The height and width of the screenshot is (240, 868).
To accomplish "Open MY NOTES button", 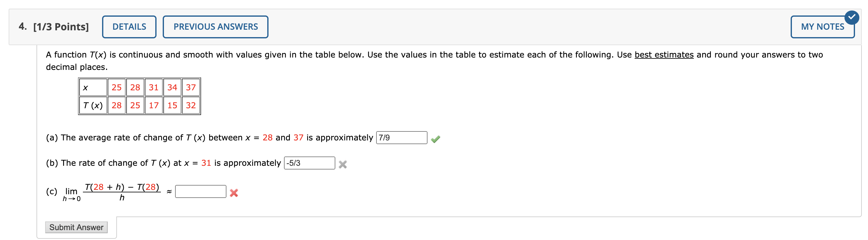I will pyautogui.click(x=822, y=27).
